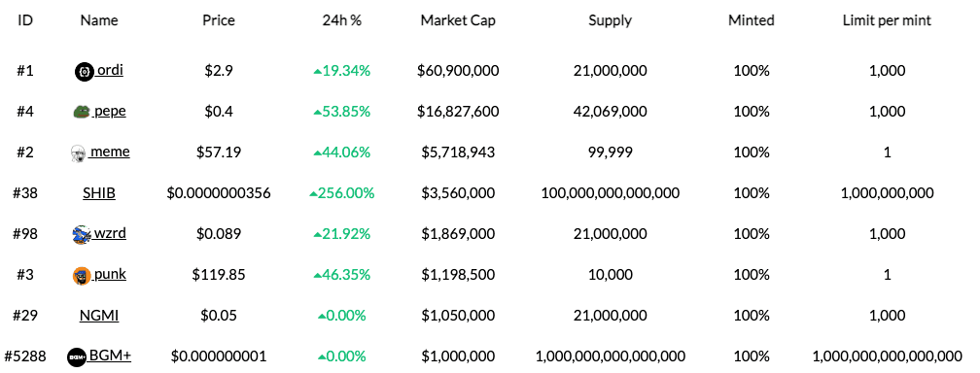Viewport: 980px width, 373px height.
Task: Click the meme token avatar icon
Action: [x=78, y=153]
